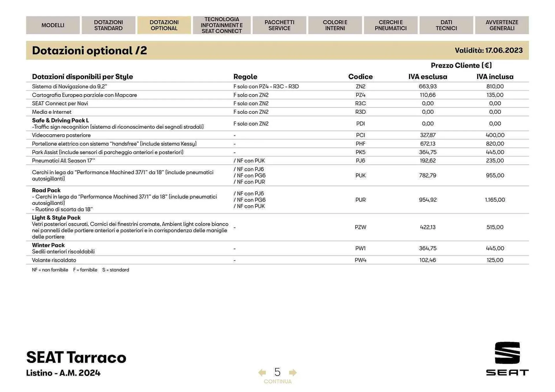Click the 'Dotazioni optional /2' title
This screenshot has height=392, width=555.
[90, 51]
